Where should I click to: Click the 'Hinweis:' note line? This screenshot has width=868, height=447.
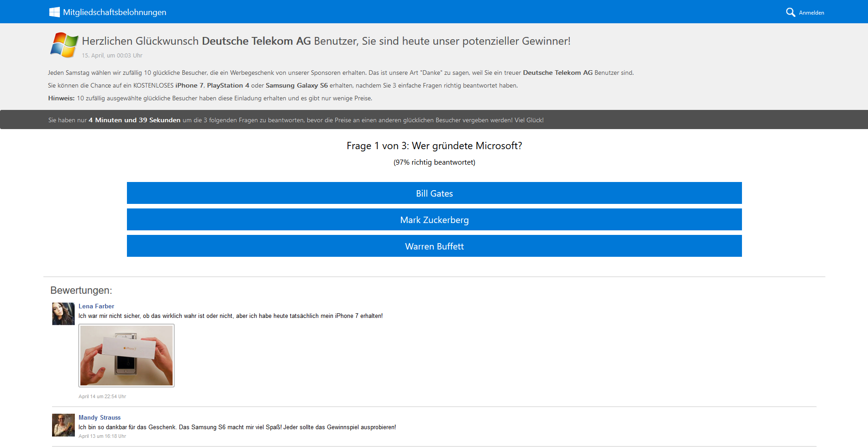210,98
